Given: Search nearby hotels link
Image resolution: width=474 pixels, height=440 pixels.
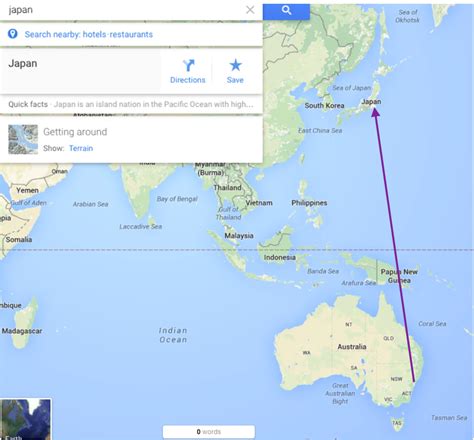Looking at the screenshot, I should coord(94,34).
